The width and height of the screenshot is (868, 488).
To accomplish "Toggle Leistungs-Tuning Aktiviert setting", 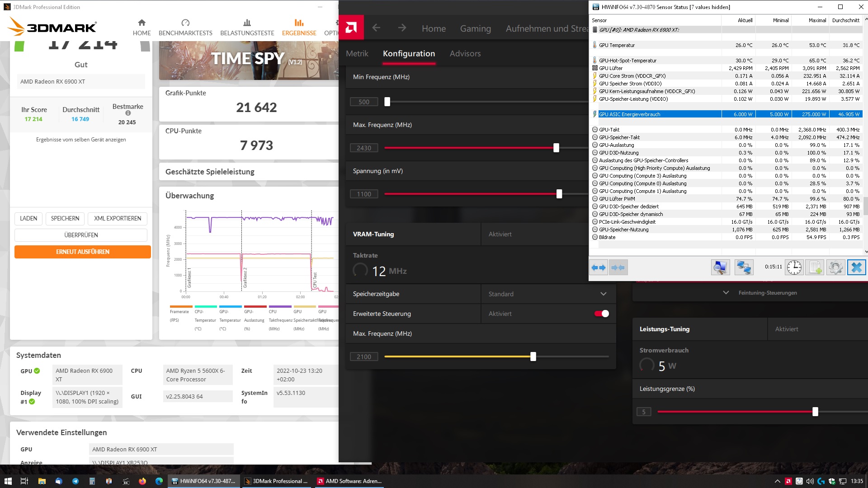I will 786,329.
